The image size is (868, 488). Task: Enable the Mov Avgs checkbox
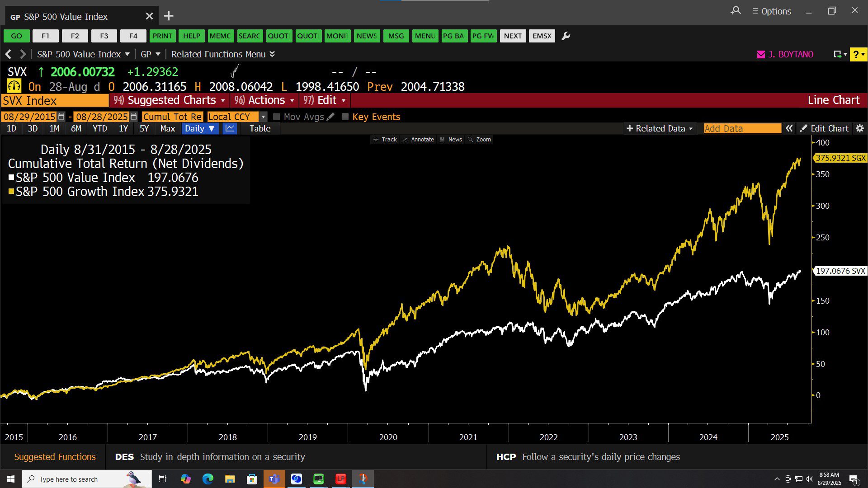[x=277, y=117]
